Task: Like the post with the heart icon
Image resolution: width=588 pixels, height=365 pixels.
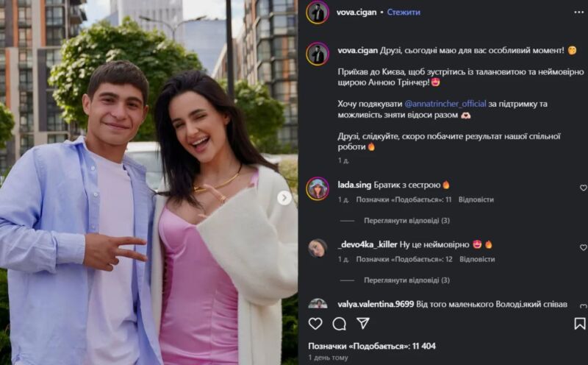Action: point(315,323)
